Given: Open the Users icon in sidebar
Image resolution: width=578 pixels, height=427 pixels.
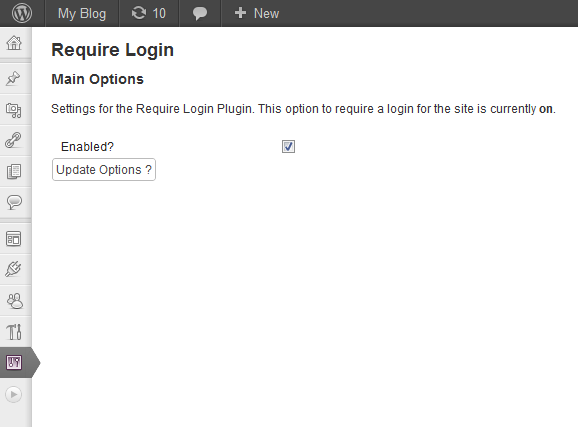Looking at the screenshot, I should [x=15, y=301].
